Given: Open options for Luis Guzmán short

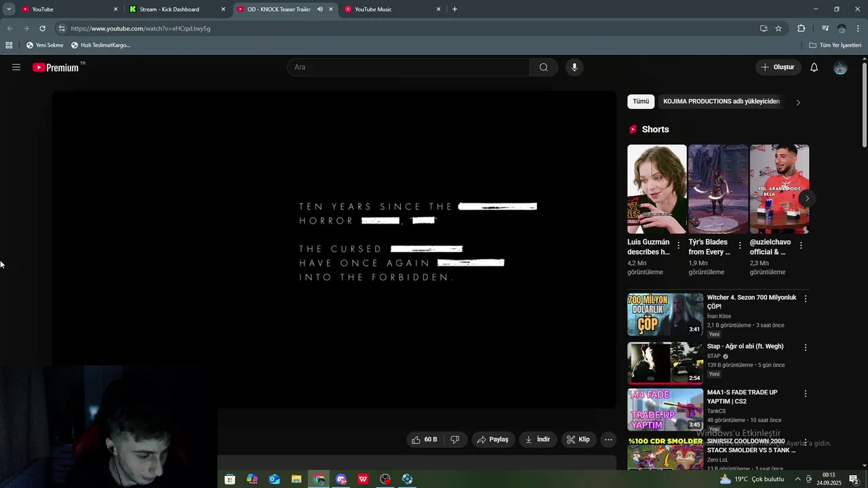Looking at the screenshot, I should pos(678,245).
